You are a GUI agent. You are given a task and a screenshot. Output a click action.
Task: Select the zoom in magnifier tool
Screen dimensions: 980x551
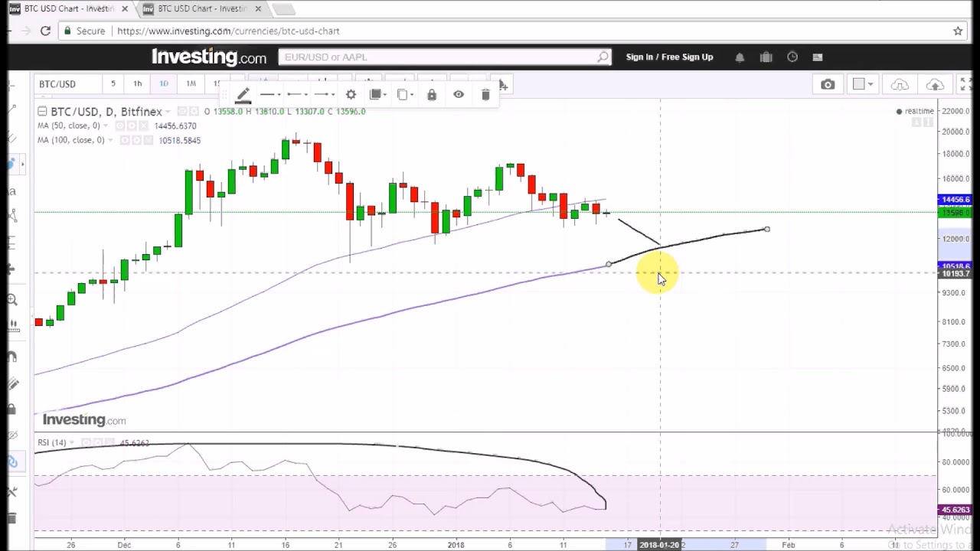(x=12, y=300)
